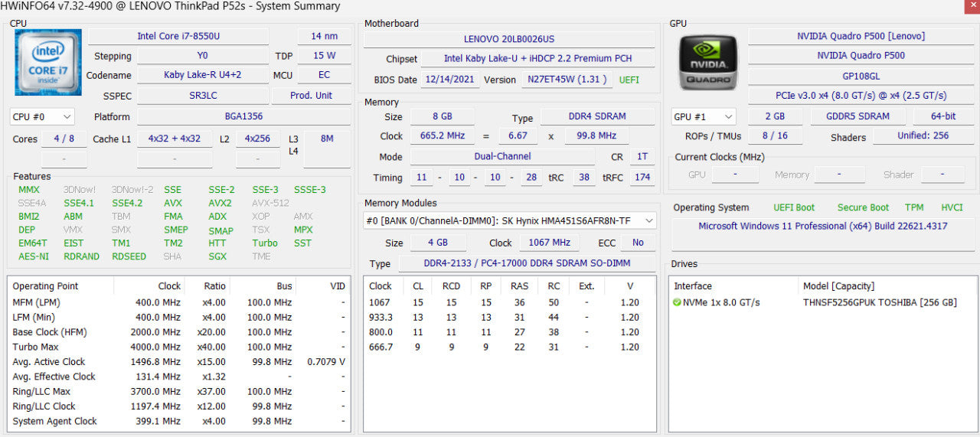
Task: Click the Y0 stepping value
Action: (203, 56)
